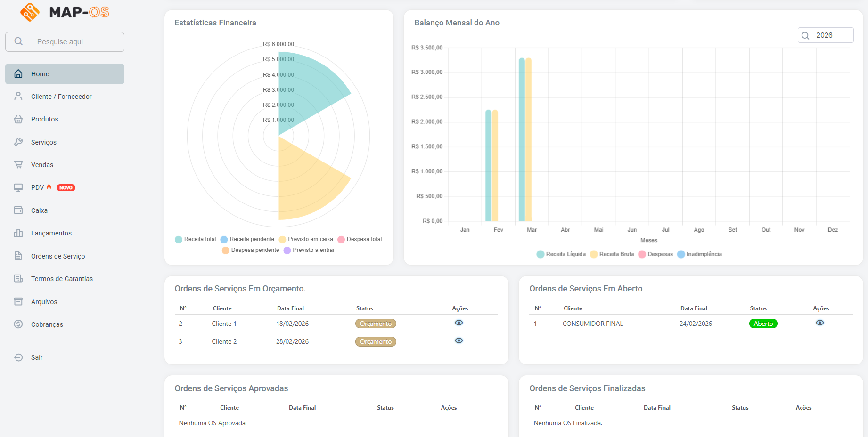Focus the Pesquise aqui search field
Image resolution: width=868 pixels, height=437 pixels.
pyautogui.click(x=71, y=42)
